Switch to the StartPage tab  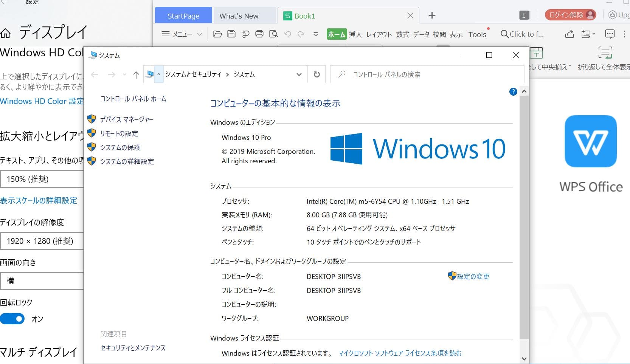click(x=183, y=16)
